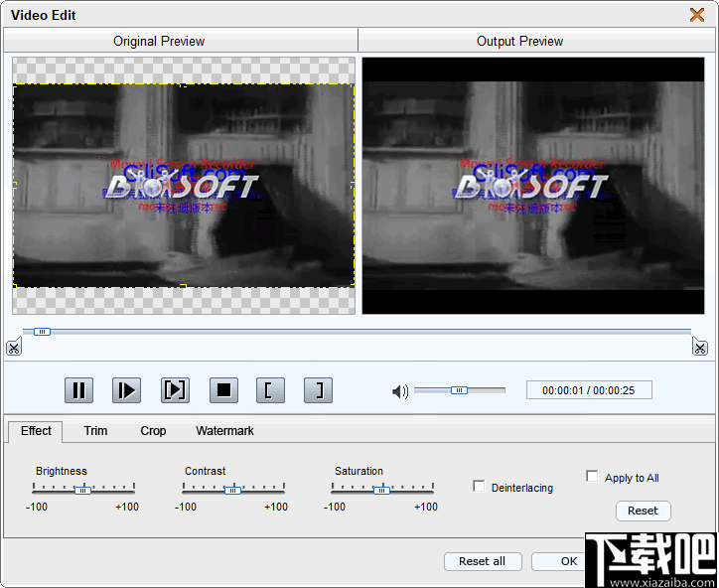Pause the video playback
This screenshot has width=719, height=588.
point(78,390)
